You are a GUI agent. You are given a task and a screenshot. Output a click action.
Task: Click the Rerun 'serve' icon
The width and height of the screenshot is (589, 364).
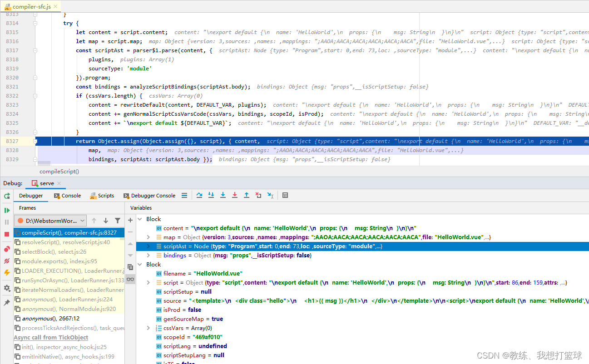point(7,196)
